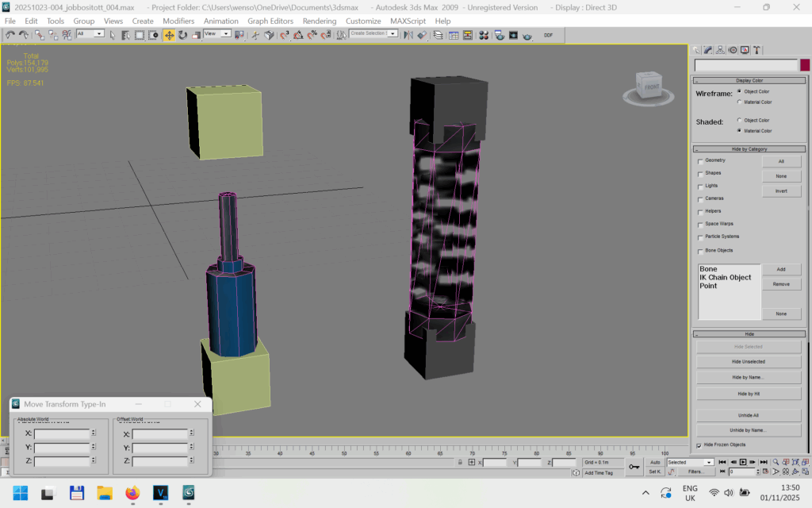Select the Select and Move tool

point(169,35)
